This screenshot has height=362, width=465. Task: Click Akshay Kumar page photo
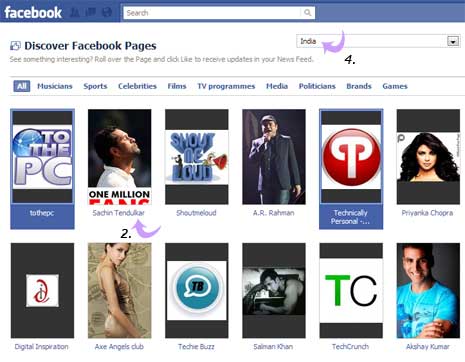pos(428,291)
